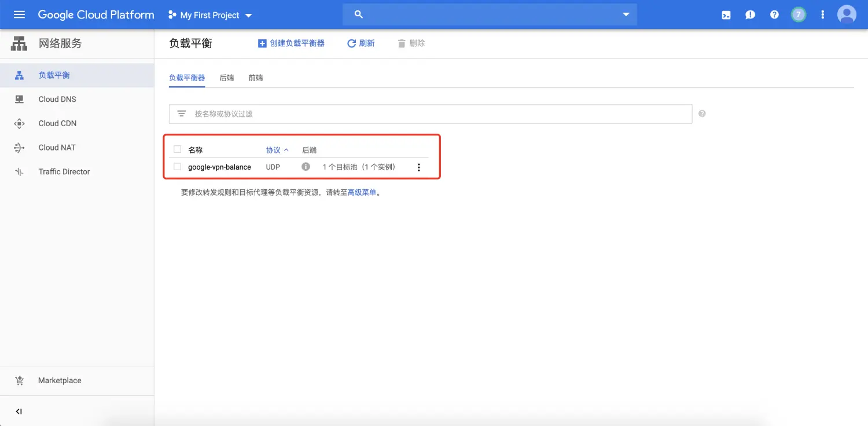Image resolution: width=868 pixels, height=426 pixels.
Task: Open the google-vpn-balance load balancer
Action: [219, 167]
